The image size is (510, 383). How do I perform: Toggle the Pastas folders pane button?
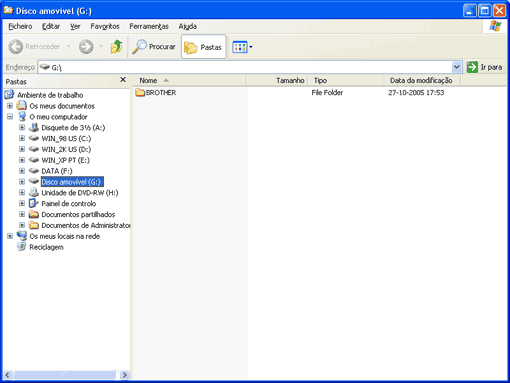click(203, 47)
